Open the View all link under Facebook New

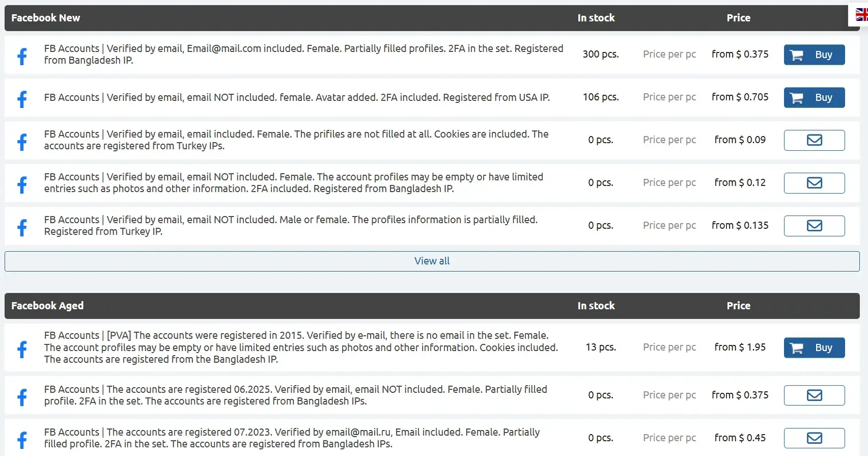pyautogui.click(x=432, y=261)
